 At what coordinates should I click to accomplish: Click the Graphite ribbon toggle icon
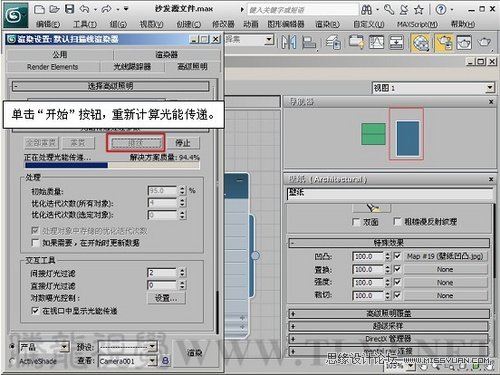pos(356,42)
